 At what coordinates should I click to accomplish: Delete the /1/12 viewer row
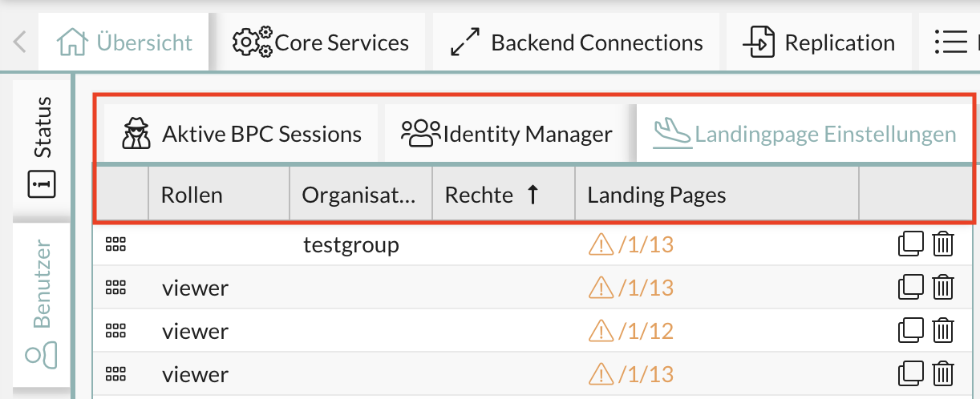point(943,330)
